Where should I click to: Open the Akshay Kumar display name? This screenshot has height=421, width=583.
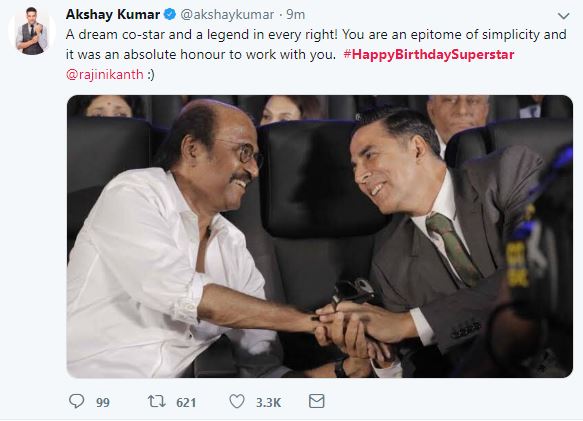click(x=113, y=15)
